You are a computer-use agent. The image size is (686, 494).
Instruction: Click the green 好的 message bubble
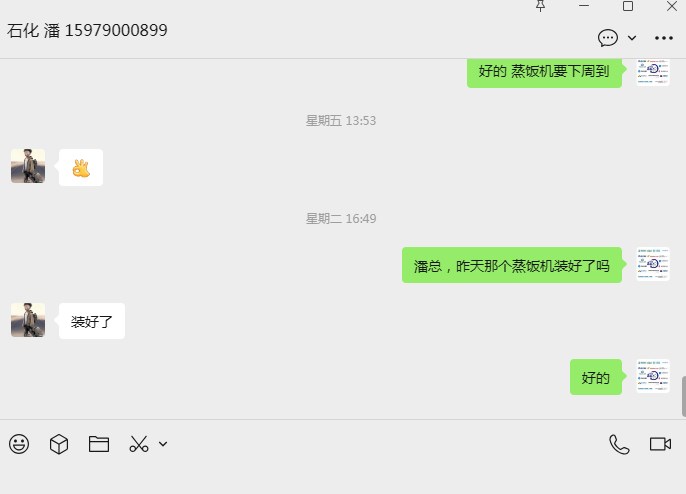595,377
